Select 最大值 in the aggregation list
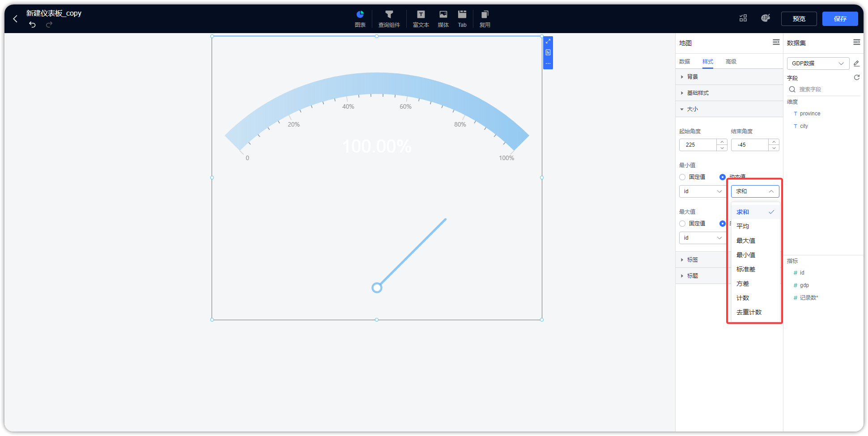The image size is (868, 436). [x=755, y=241]
